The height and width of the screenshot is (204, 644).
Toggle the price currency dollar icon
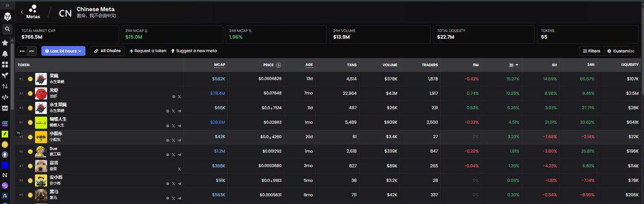click(x=279, y=65)
